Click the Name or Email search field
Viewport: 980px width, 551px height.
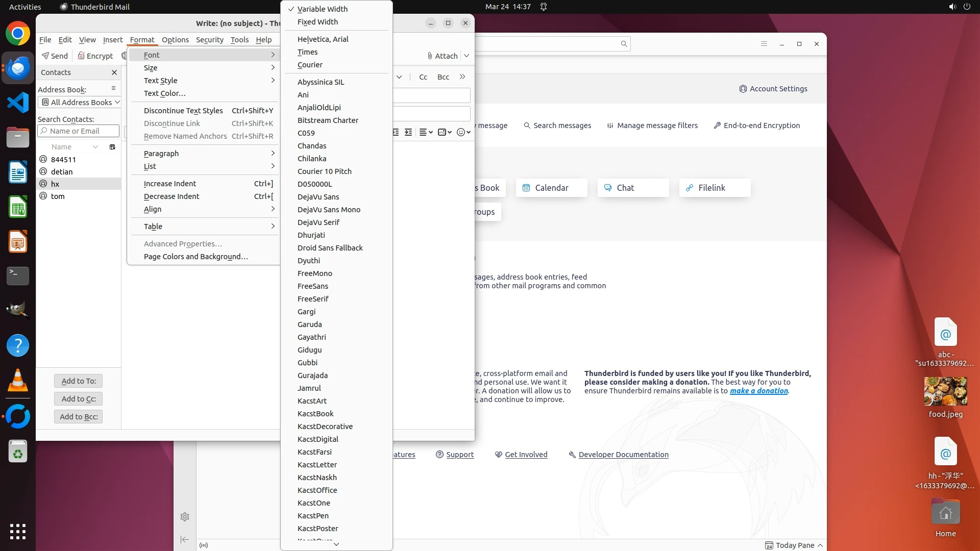coord(79,131)
